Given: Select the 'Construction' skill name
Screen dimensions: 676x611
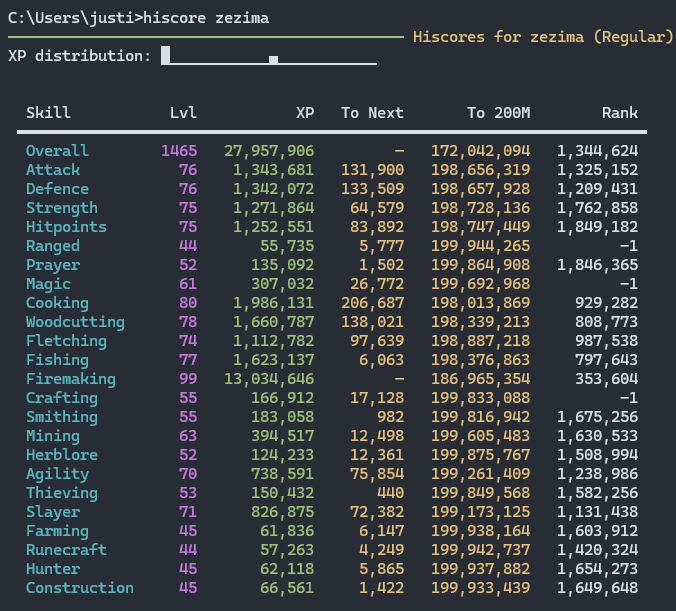Looking at the screenshot, I should (x=80, y=588).
